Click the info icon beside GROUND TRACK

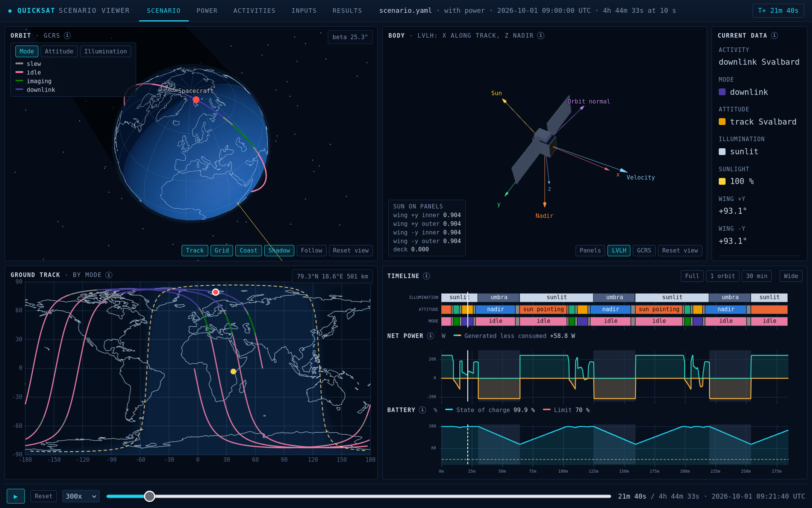pos(109,275)
